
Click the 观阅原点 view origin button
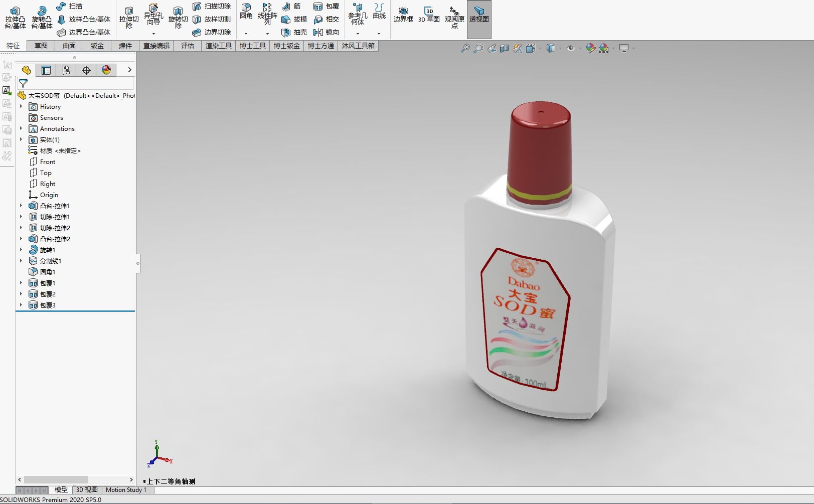pos(454,17)
